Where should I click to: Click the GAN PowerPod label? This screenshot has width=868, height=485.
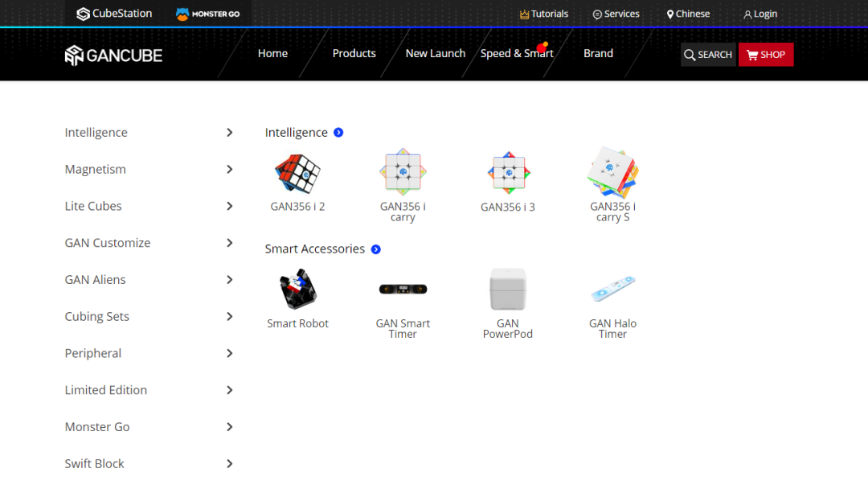pyautogui.click(x=508, y=329)
